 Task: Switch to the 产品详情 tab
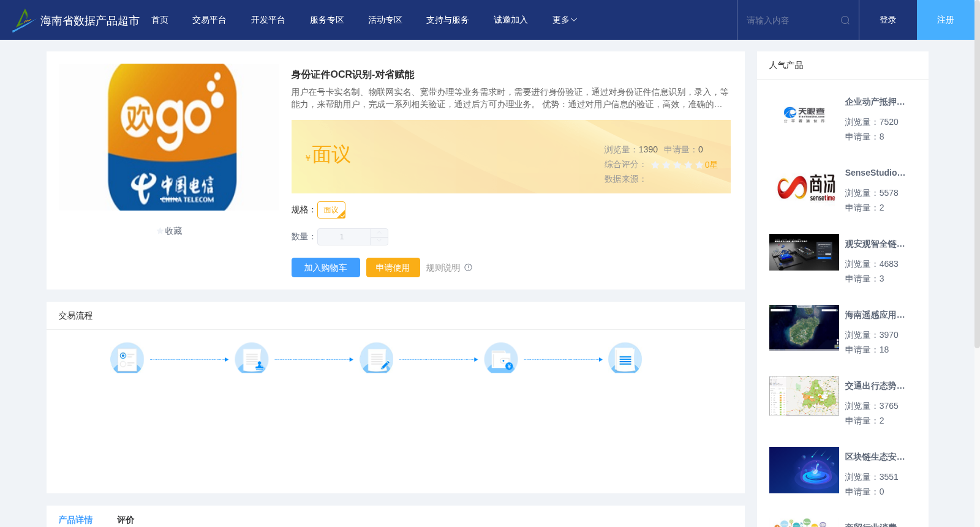(x=75, y=520)
